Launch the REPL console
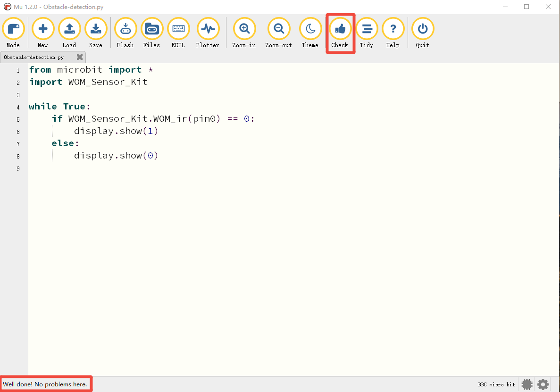Viewport: 560px width, 392px height. 178,29
